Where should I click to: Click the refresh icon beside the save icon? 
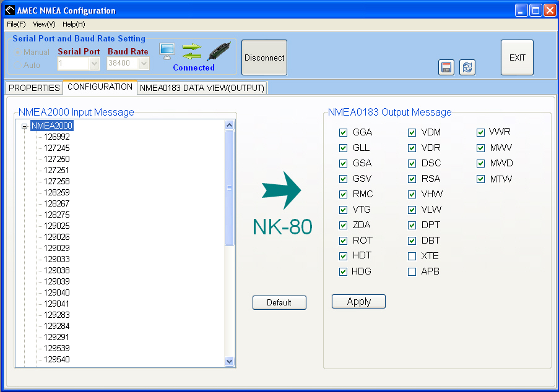tap(467, 67)
